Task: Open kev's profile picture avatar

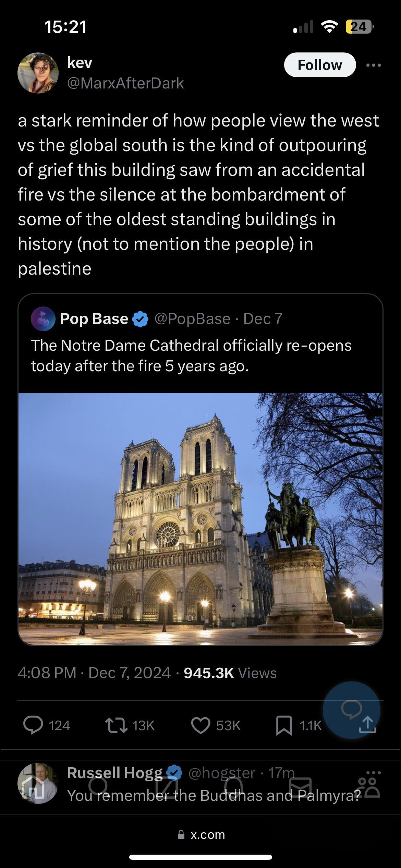Action: pos(38,73)
